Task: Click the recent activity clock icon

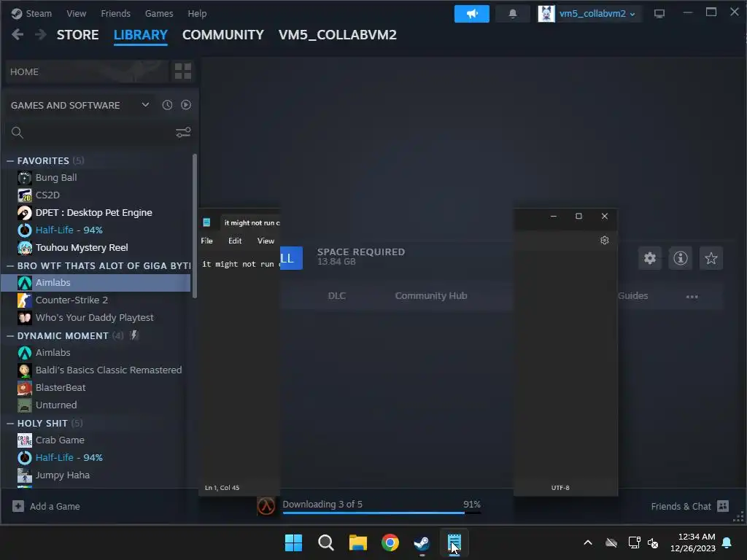Action: (167, 105)
